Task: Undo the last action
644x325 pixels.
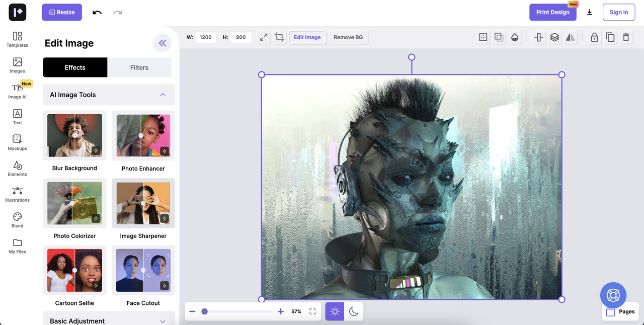Action: click(x=97, y=12)
